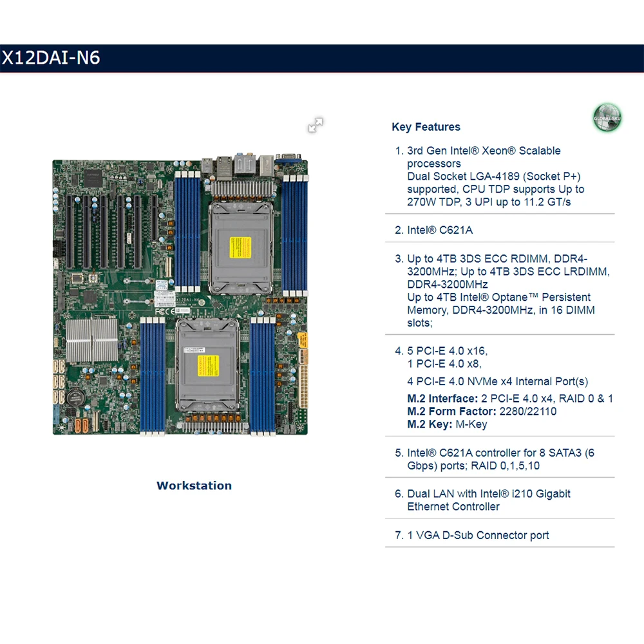Click '3rd Gen Intel® Xeon® Scalable processors' text
The width and height of the screenshot is (644, 644).
pyautogui.click(x=484, y=157)
